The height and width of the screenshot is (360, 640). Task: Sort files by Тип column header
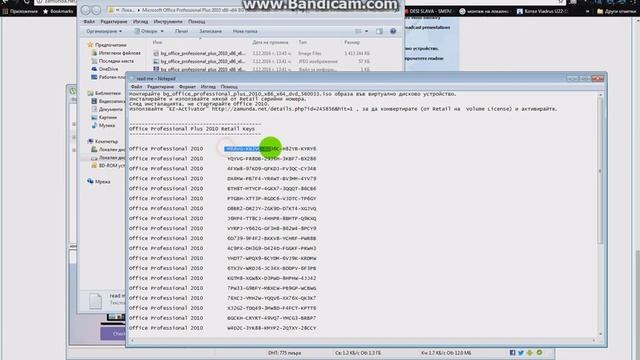302,42
